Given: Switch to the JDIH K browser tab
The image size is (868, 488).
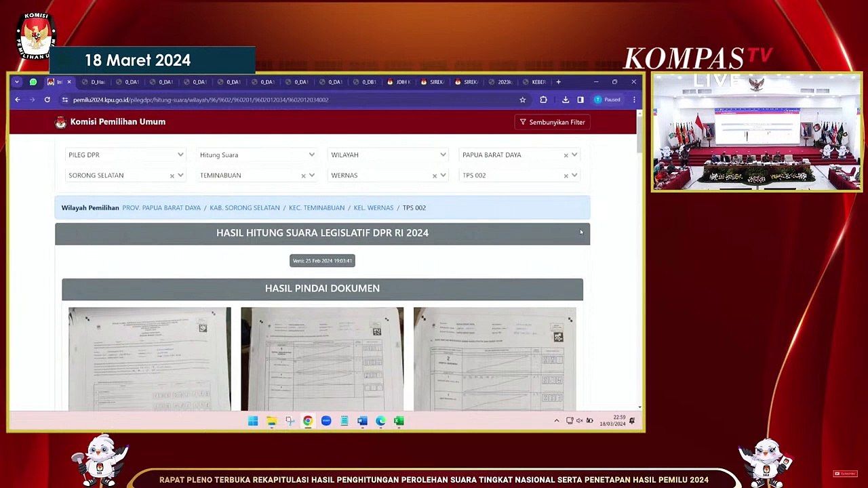Looking at the screenshot, I should 399,82.
